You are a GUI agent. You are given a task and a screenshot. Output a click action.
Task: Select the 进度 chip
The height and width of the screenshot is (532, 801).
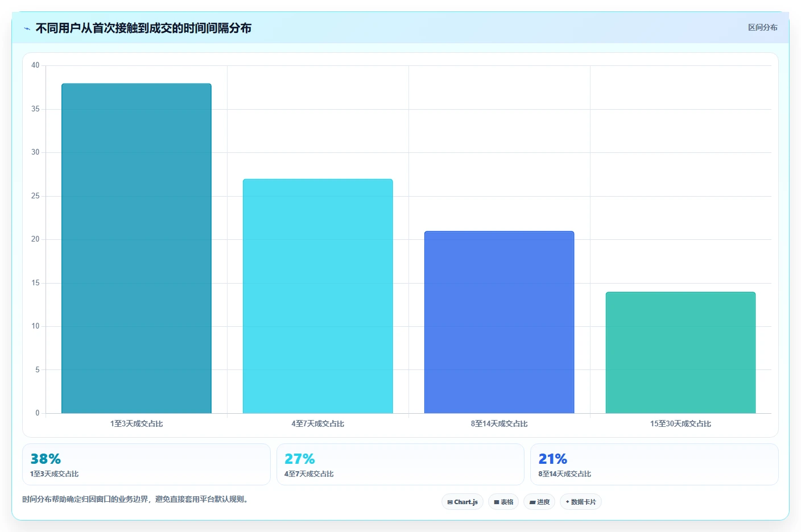(539, 502)
